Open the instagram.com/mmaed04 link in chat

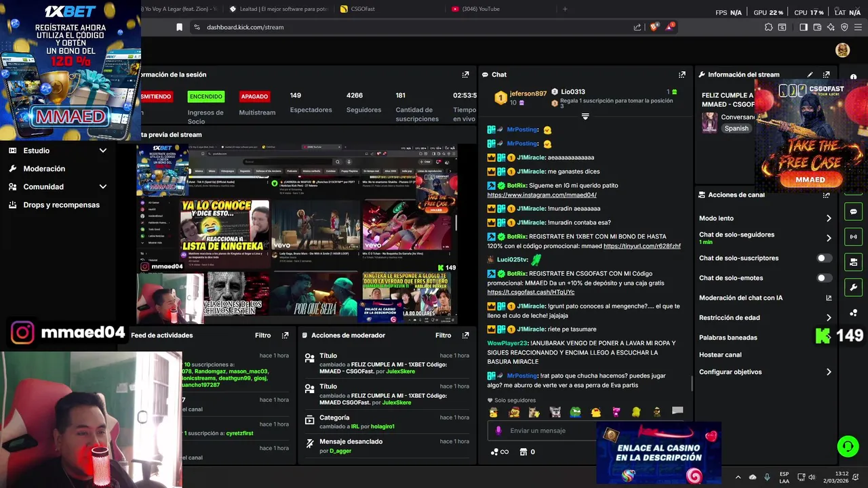[x=542, y=195]
